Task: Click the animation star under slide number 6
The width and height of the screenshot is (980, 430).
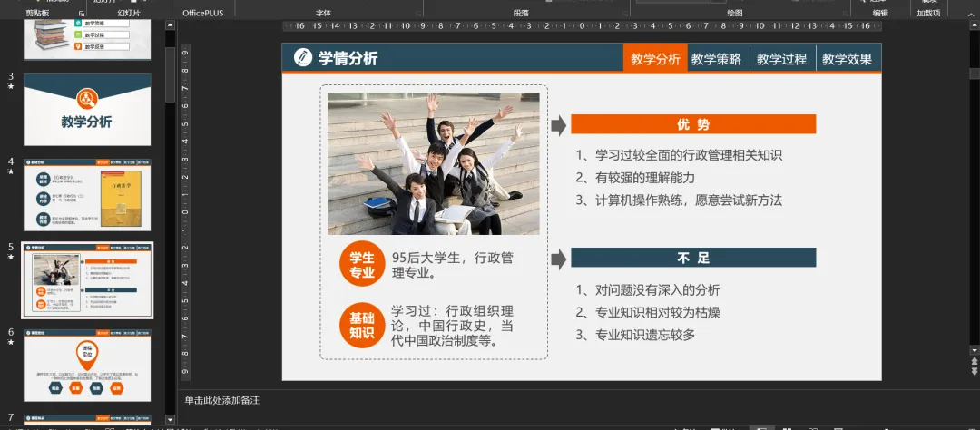Action: point(11,343)
